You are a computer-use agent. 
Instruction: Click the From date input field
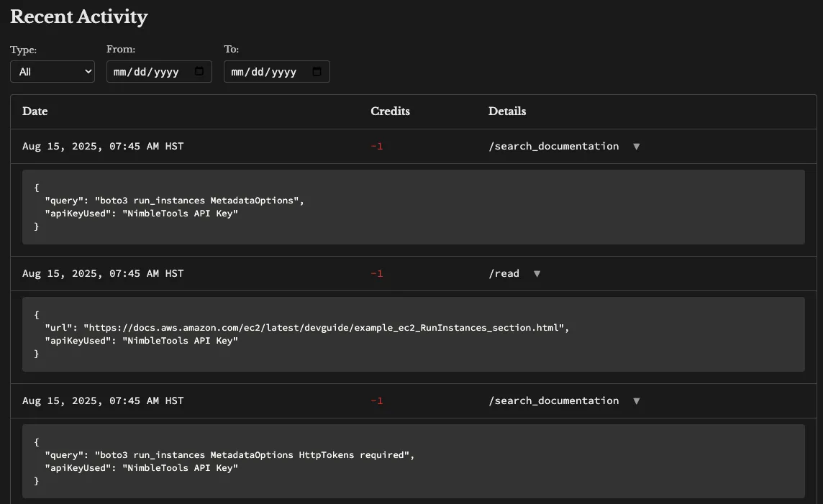[144, 71]
